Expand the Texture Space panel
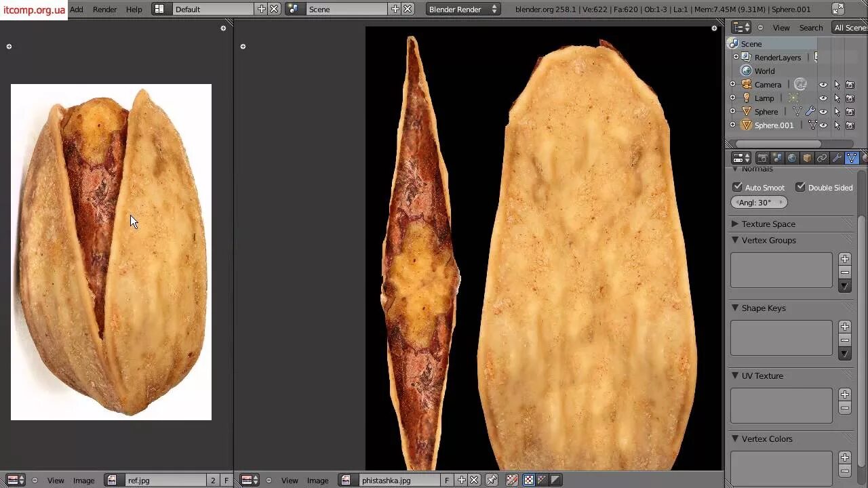Image resolution: width=868 pixels, height=488 pixels. coord(735,224)
